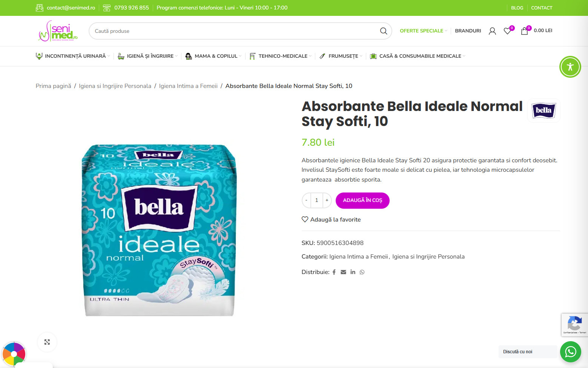Open the user account icon
588x368 pixels.
pos(492,31)
